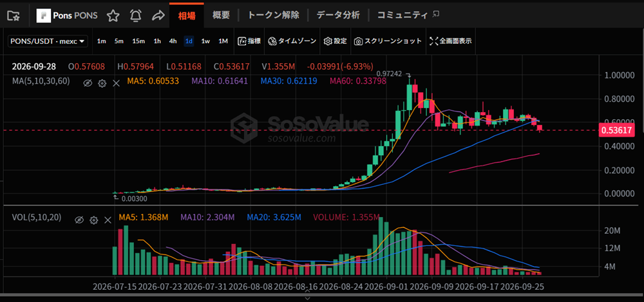Open the トークン解除 tab

pyautogui.click(x=273, y=15)
